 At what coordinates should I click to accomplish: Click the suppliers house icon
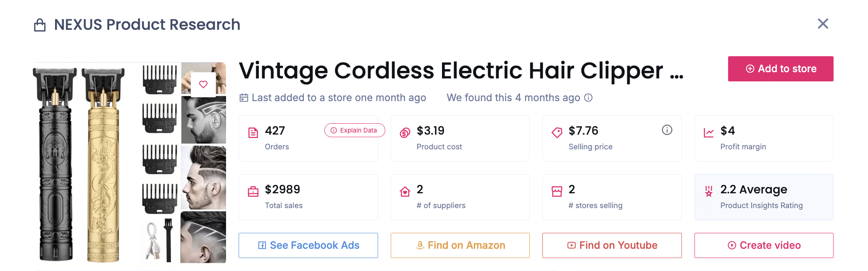405,190
